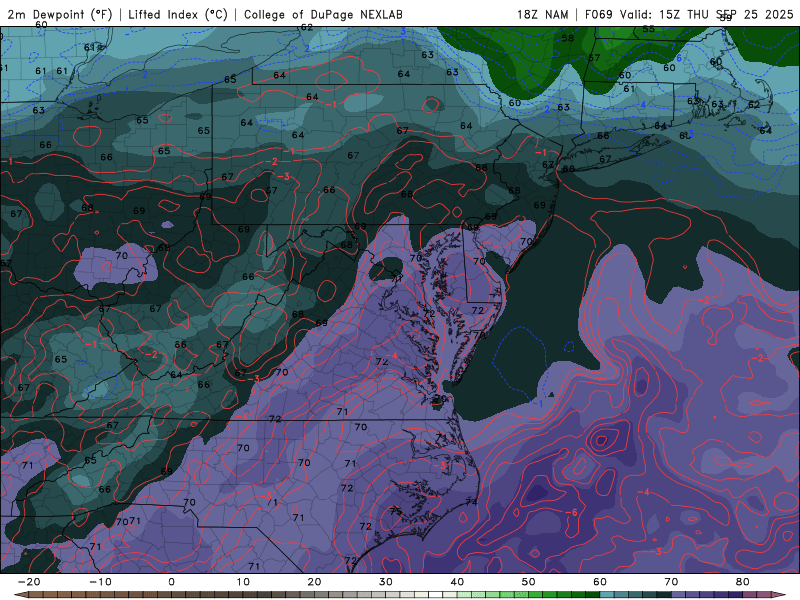The image size is (800, 600).
Task: Click the red -6 lifted index contour label
Action: click(x=571, y=512)
